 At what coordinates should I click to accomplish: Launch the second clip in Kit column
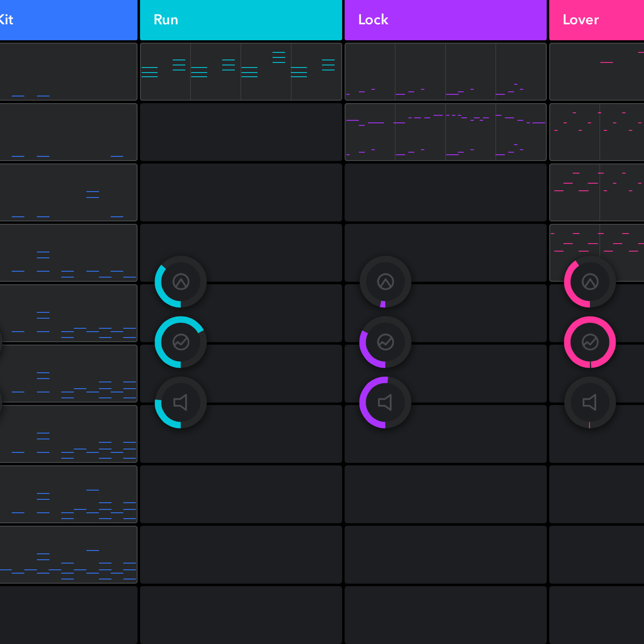point(69,132)
